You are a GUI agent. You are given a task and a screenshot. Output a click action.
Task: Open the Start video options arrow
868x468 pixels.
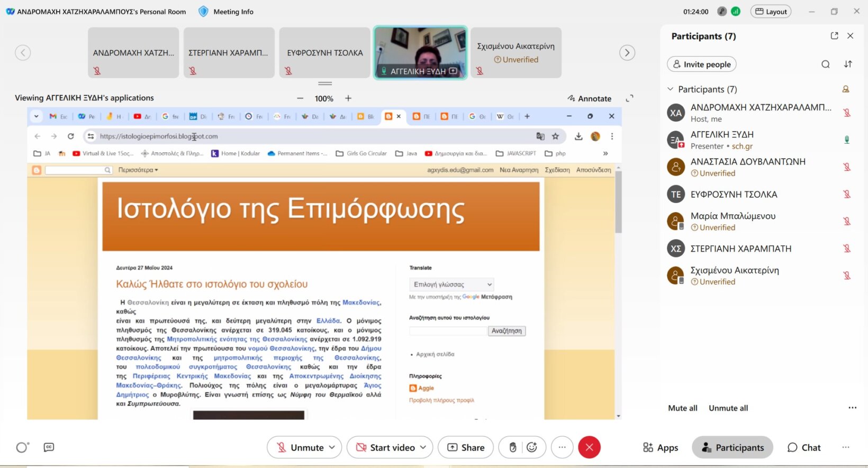(x=423, y=447)
